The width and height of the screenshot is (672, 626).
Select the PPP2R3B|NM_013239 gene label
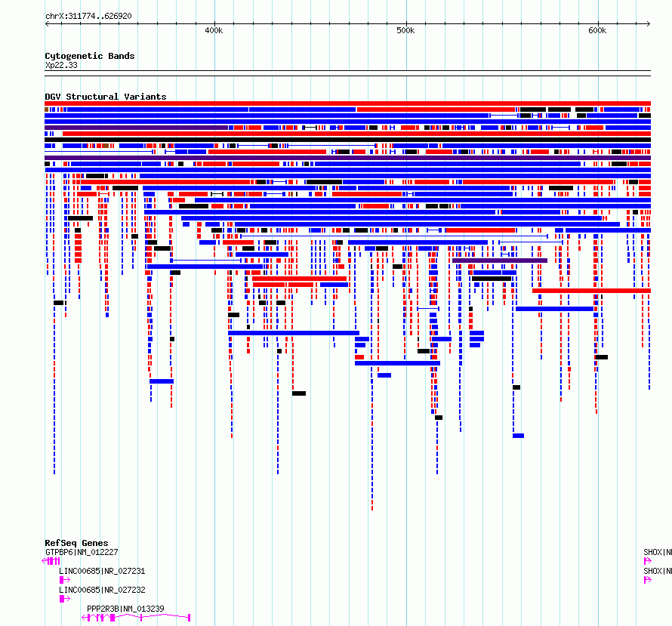(x=125, y=609)
